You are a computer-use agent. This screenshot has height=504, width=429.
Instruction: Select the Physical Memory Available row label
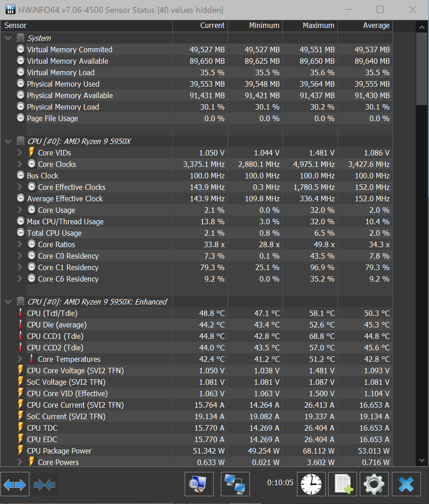[x=70, y=95]
